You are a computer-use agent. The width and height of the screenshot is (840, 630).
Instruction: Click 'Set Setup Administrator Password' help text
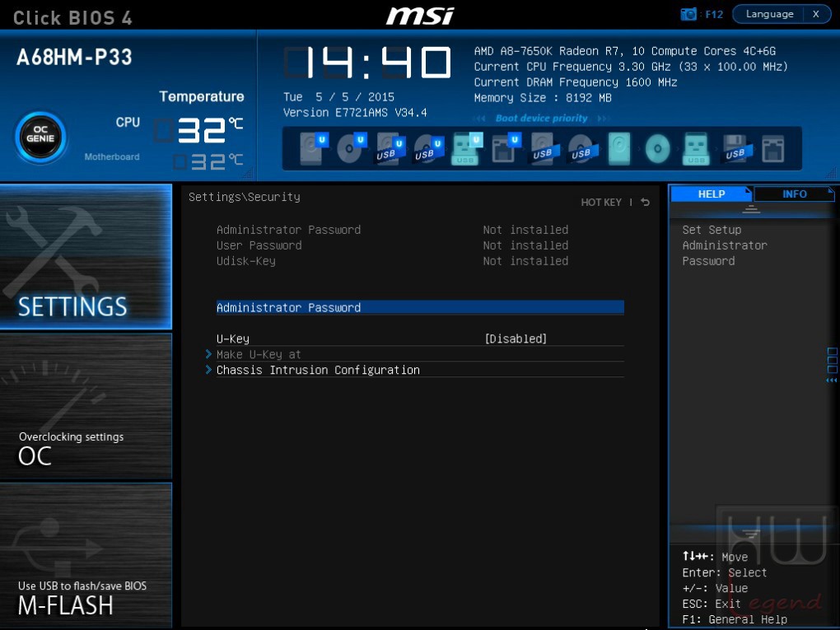point(724,245)
